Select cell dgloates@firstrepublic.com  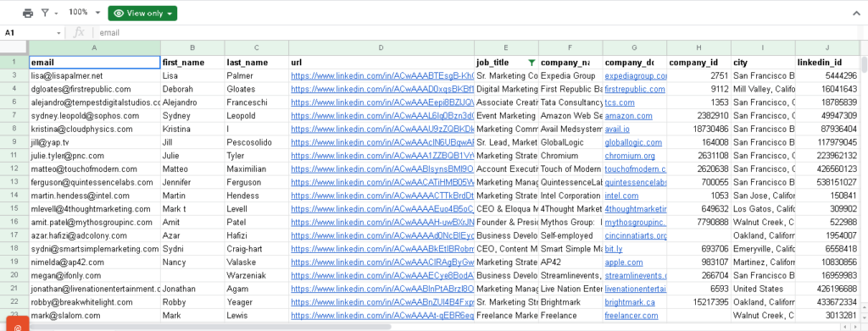pos(95,89)
